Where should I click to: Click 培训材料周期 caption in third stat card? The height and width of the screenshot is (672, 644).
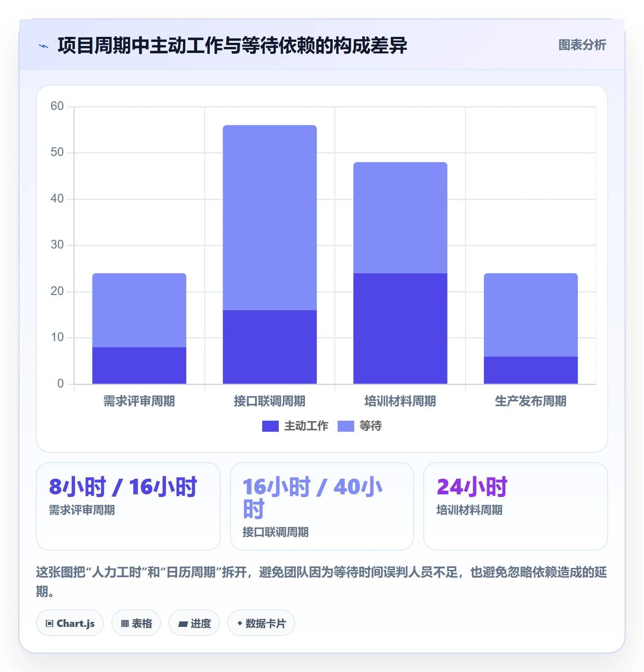469,510
